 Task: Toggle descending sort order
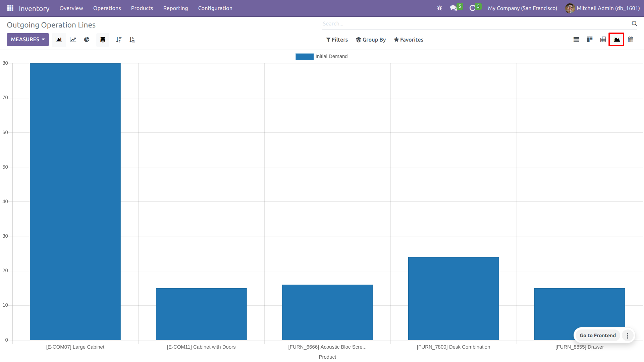[119, 40]
